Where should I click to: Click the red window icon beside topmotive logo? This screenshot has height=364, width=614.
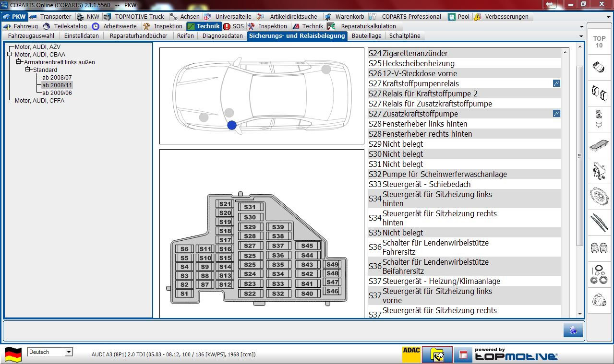463,355
